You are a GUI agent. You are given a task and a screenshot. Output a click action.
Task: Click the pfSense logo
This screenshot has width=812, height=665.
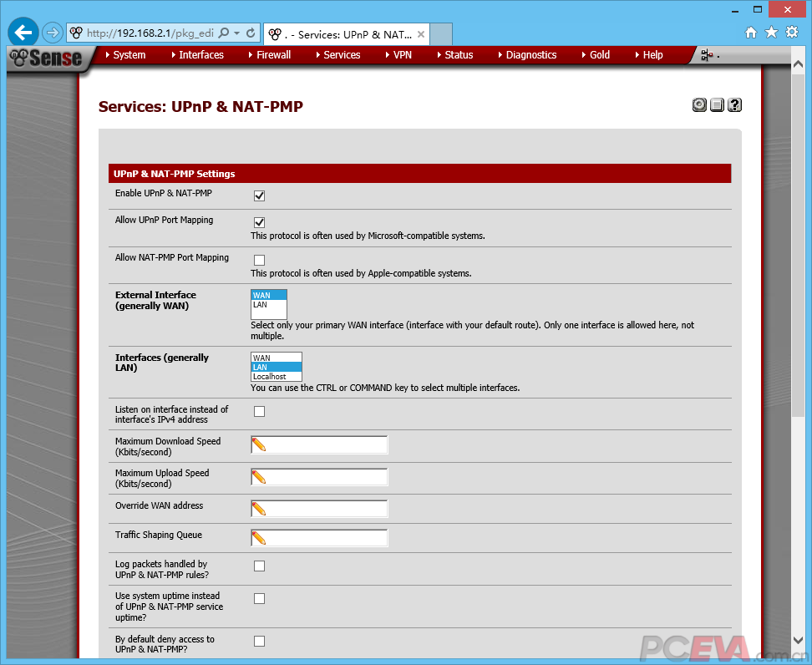click(46, 57)
